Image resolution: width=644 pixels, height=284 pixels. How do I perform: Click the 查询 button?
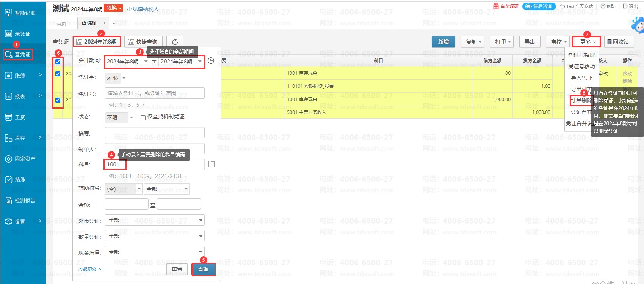203,269
